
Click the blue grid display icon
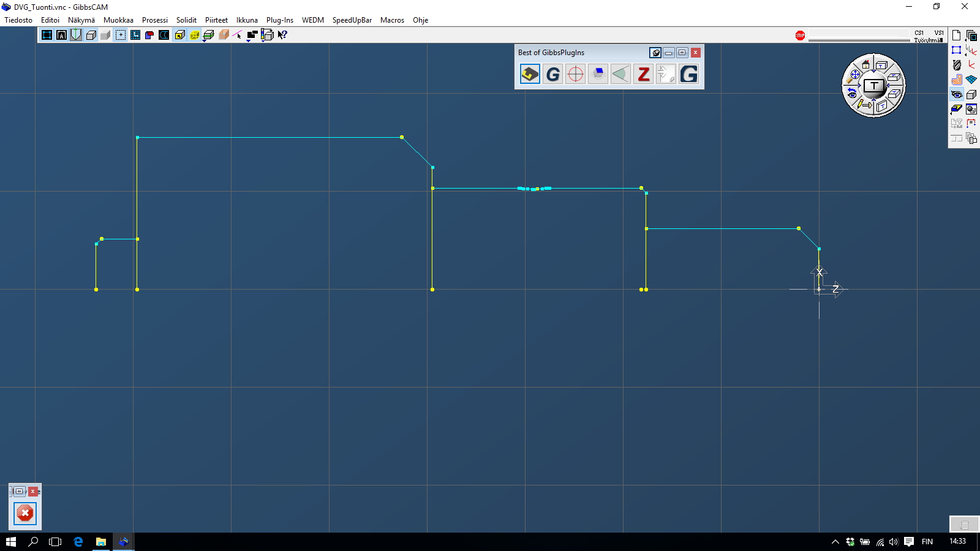pyautogui.click(x=135, y=35)
